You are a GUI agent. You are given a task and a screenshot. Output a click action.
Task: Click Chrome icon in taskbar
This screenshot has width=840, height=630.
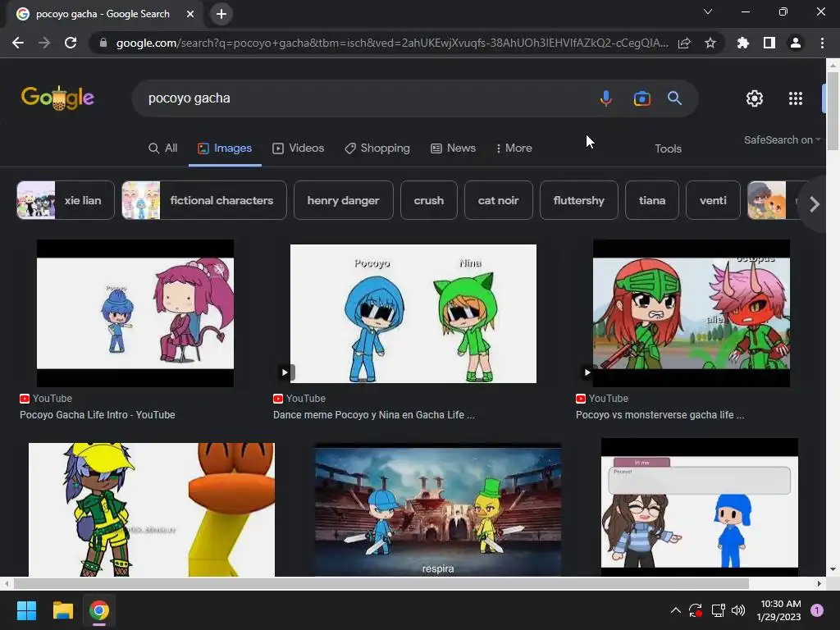pyautogui.click(x=99, y=610)
